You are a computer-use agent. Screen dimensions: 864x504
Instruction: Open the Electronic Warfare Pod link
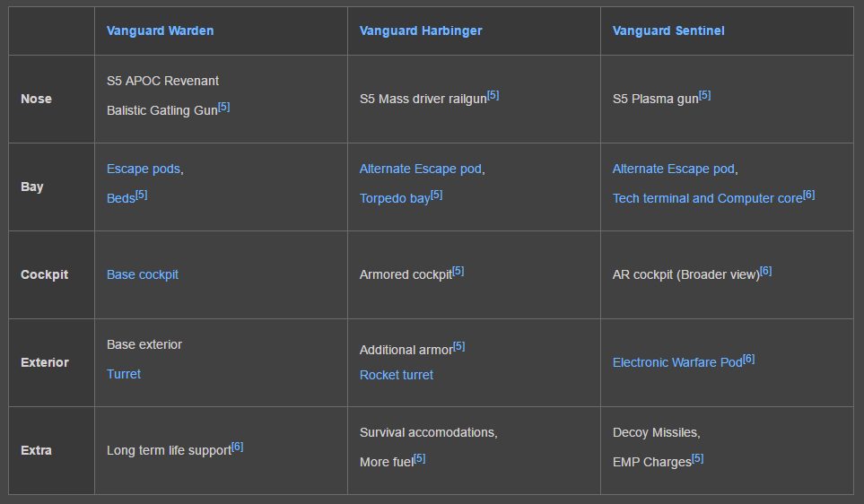click(x=677, y=362)
